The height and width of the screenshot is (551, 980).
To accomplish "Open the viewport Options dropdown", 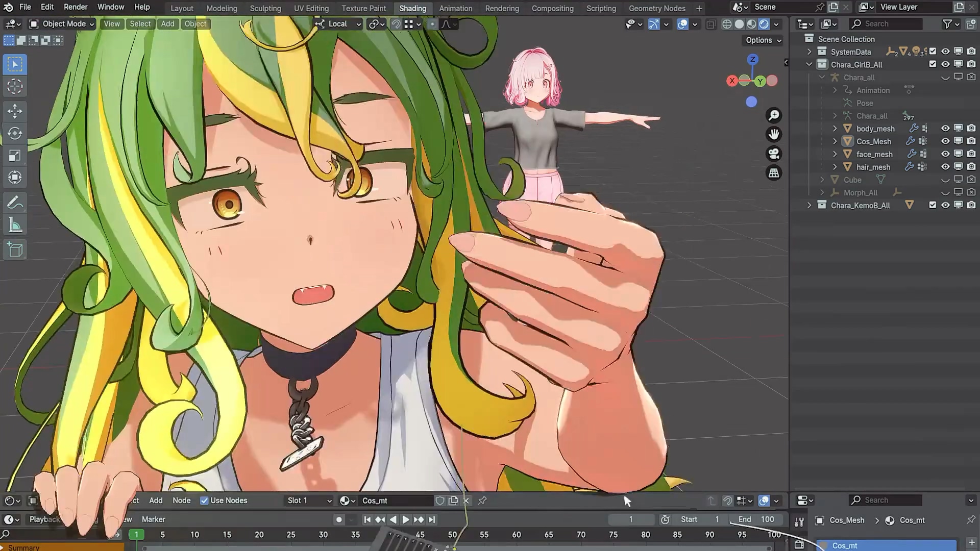I will click(x=764, y=40).
